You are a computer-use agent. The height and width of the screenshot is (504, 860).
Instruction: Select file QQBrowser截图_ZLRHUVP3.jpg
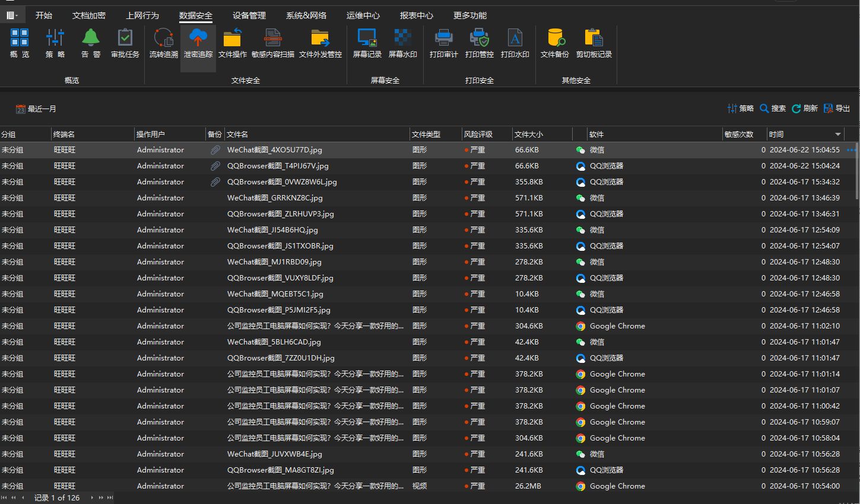(x=281, y=214)
